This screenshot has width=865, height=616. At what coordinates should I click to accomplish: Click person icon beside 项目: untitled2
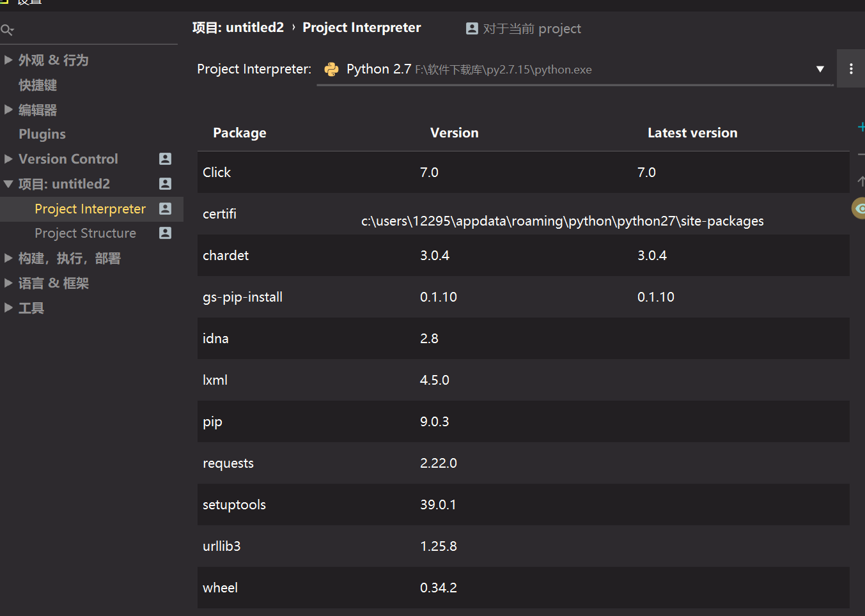166,183
